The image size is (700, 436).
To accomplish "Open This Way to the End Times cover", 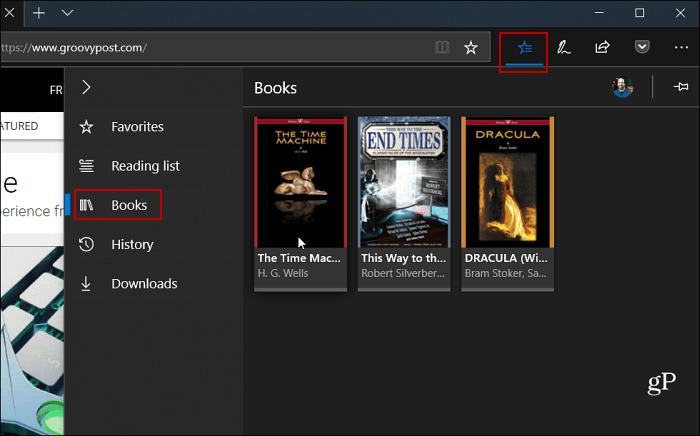I will [x=404, y=182].
